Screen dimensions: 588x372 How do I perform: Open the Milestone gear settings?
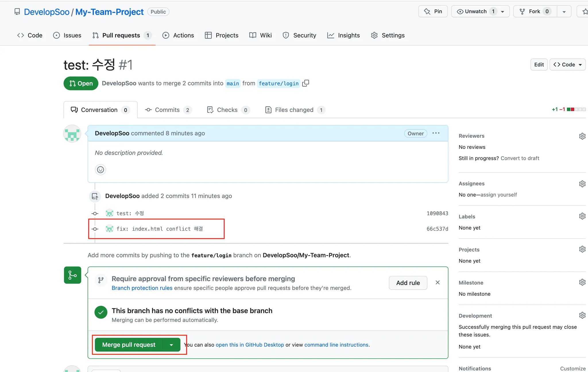pyautogui.click(x=582, y=282)
